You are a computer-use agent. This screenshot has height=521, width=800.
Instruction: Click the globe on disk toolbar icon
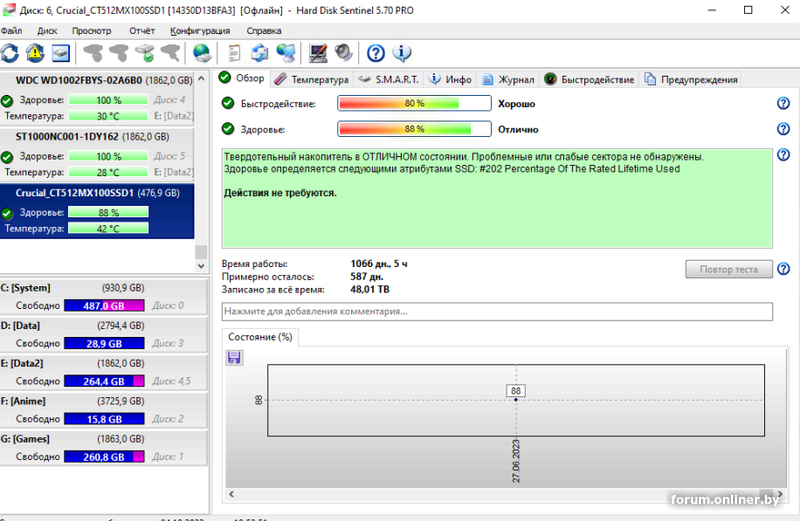click(201, 53)
